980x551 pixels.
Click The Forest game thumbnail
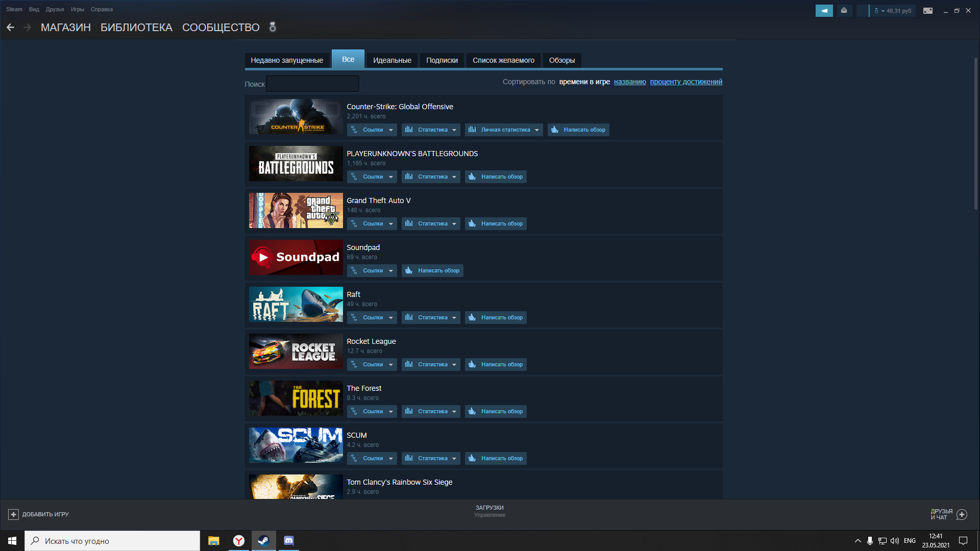296,398
